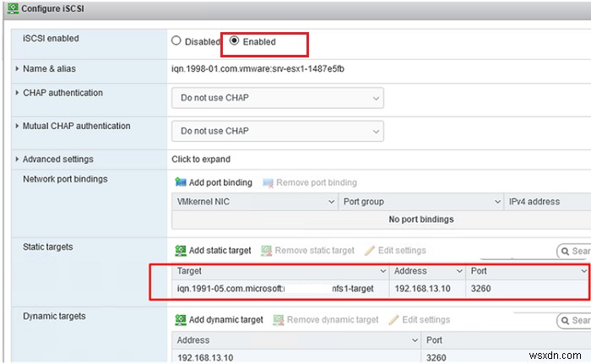Click the Remove static target icon
Image resolution: width=591 pixels, height=364 pixels.
(x=267, y=251)
